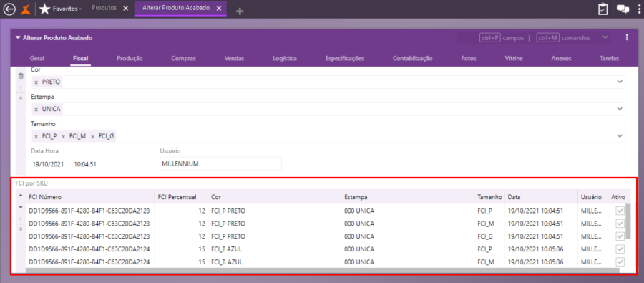Remove the FCI_M size tag
The height and width of the screenshot is (283, 644).
pos(63,137)
